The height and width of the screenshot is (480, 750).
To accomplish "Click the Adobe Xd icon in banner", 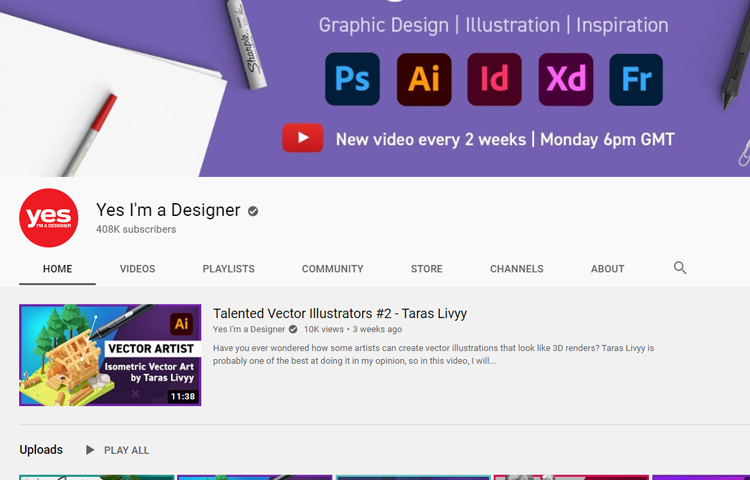I will (x=566, y=79).
